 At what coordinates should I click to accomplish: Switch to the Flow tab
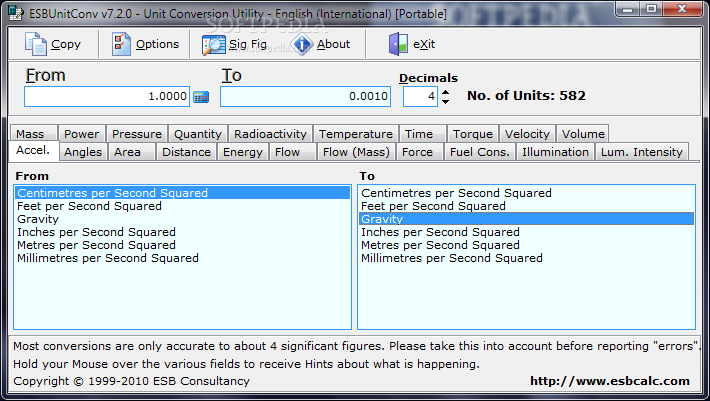292,152
